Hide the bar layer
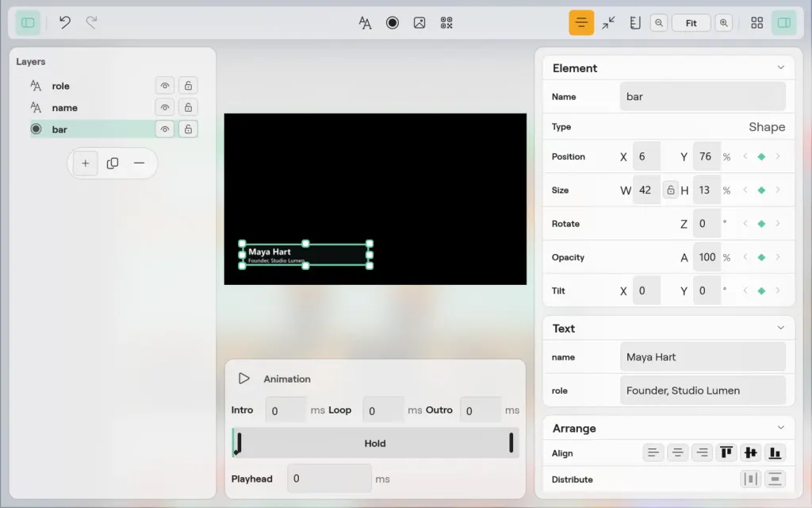 pos(165,129)
